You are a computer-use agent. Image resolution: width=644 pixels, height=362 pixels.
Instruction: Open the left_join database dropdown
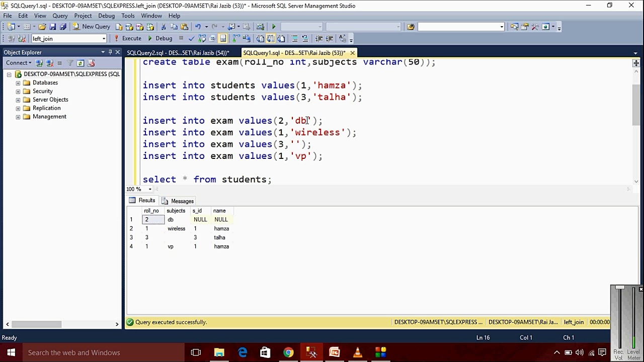104,39
